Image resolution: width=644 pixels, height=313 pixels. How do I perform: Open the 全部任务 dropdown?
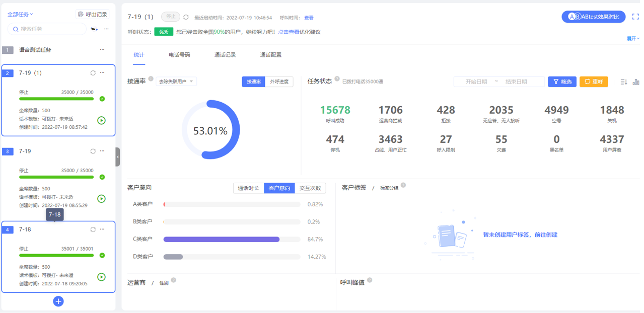click(x=20, y=15)
